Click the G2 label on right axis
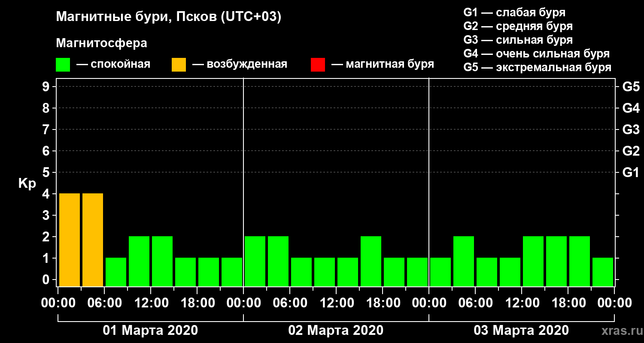Viewport: 644px width, 343px height. [631, 151]
